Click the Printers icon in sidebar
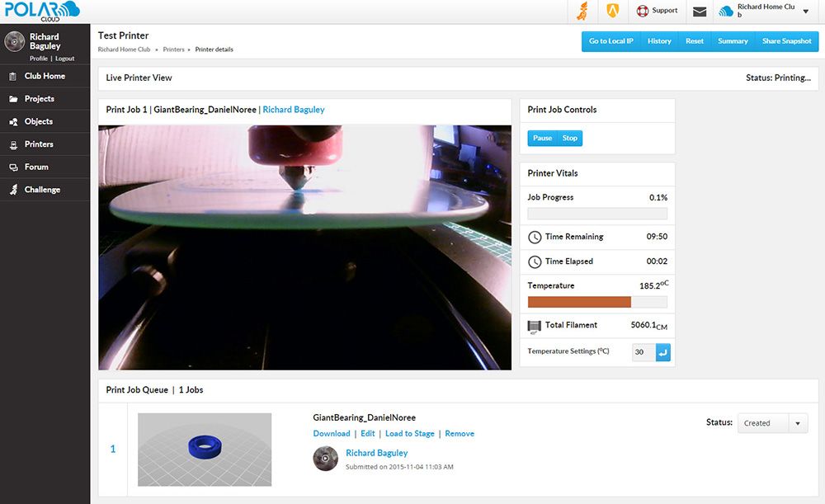Image resolution: width=825 pixels, height=504 pixels. tap(13, 144)
